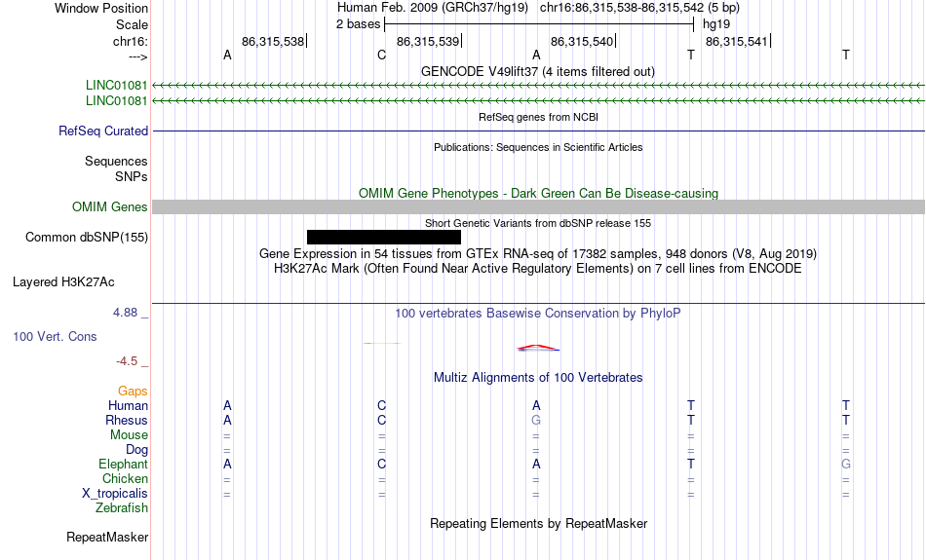Viewport: 926px width, 560px height.
Task: Click the Scale track label
Action: [x=132, y=24]
